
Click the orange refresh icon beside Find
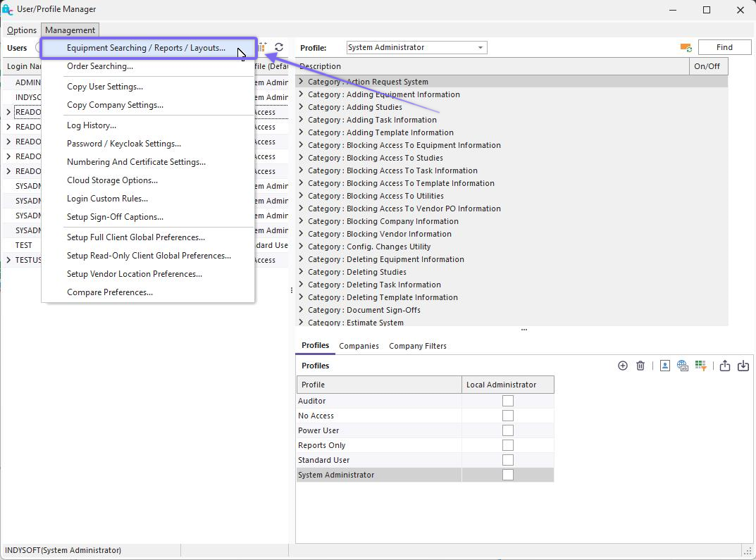tap(686, 47)
